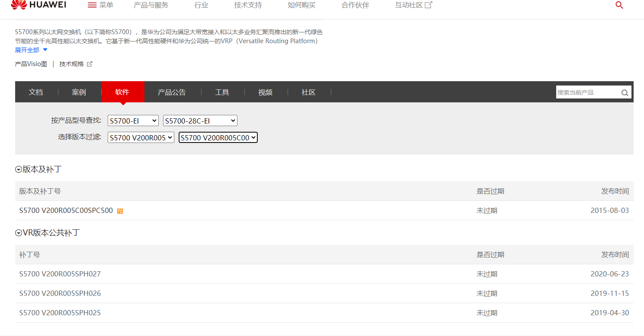Open the S5700 V200R005C00 filter dropdown

(218, 137)
